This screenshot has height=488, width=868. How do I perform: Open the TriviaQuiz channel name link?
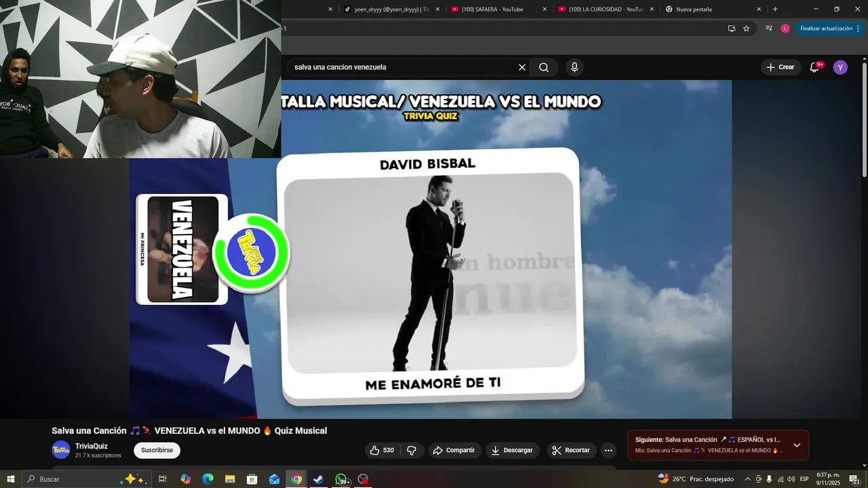tap(92, 446)
